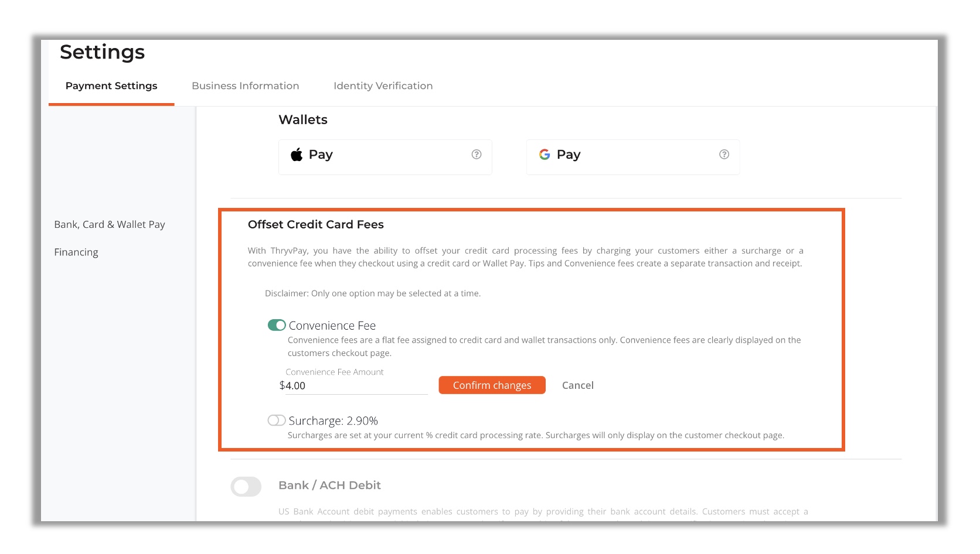Click the Google Pay logo icon
Screen dimensions: 980x554
coord(545,154)
